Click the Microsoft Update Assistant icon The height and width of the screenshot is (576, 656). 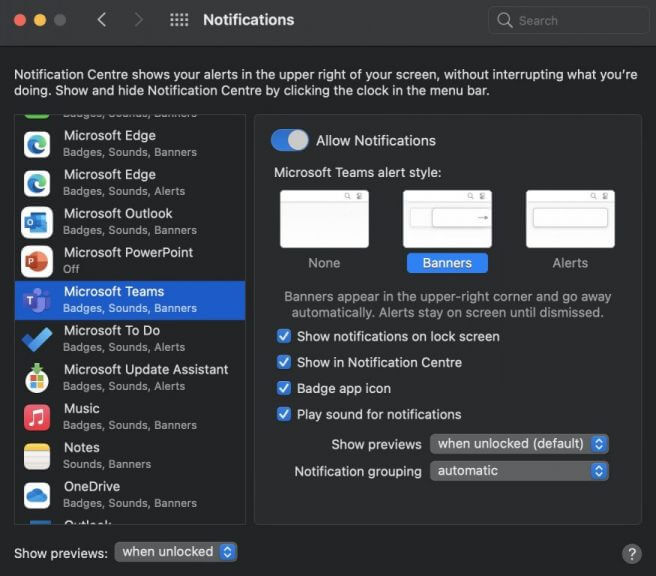point(37,378)
